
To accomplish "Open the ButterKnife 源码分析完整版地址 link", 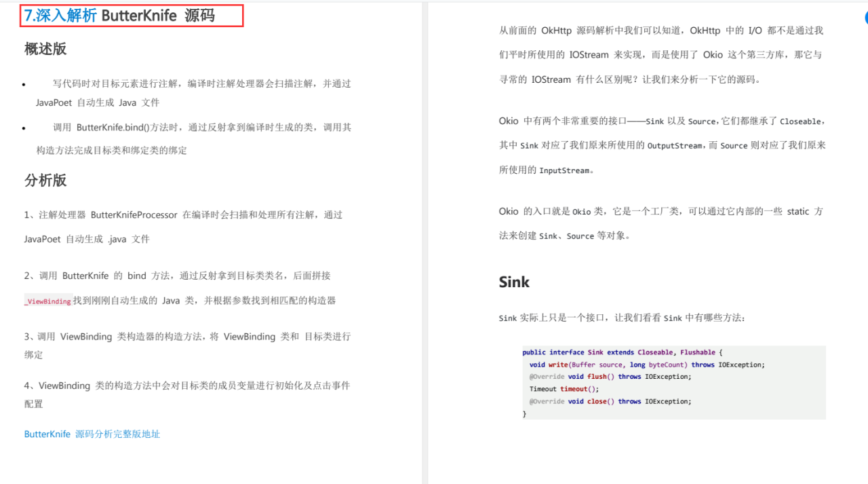I will (92, 434).
